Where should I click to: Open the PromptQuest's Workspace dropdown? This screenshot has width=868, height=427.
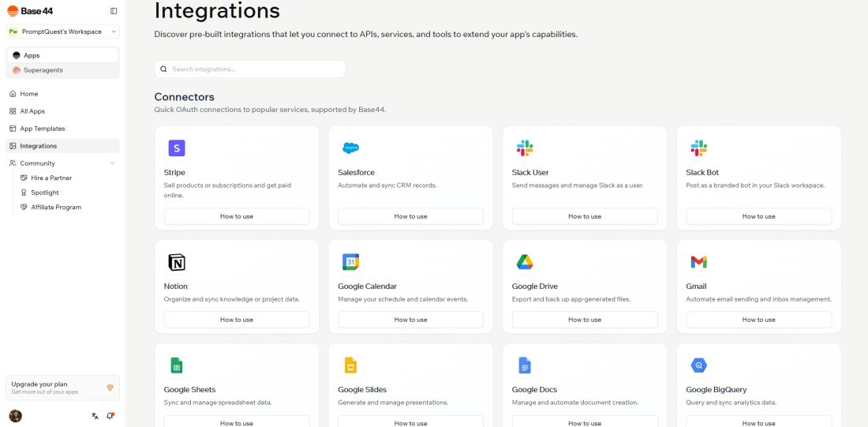62,32
